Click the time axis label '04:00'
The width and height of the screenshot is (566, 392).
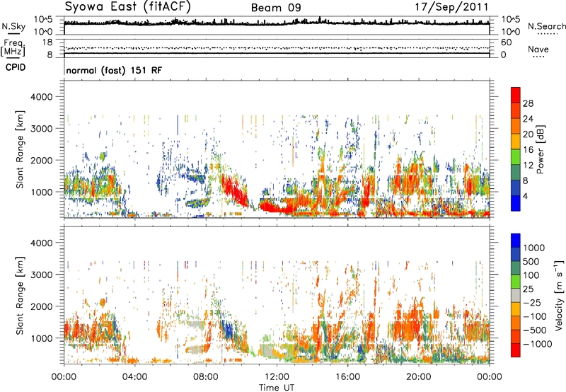[134, 377]
